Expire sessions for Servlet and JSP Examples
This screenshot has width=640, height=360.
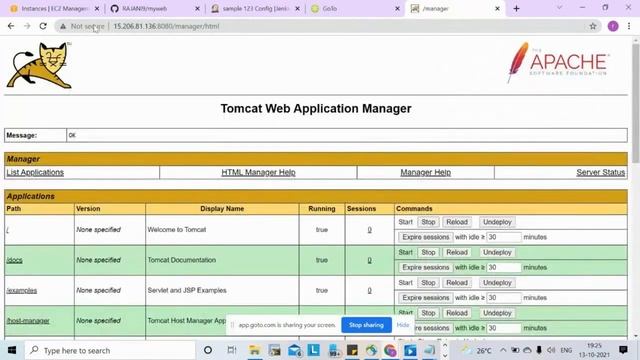(x=425, y=298)
